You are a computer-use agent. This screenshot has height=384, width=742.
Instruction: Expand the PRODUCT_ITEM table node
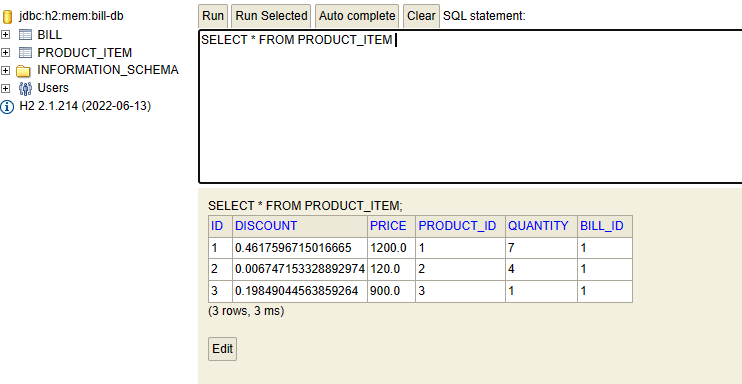5,53
